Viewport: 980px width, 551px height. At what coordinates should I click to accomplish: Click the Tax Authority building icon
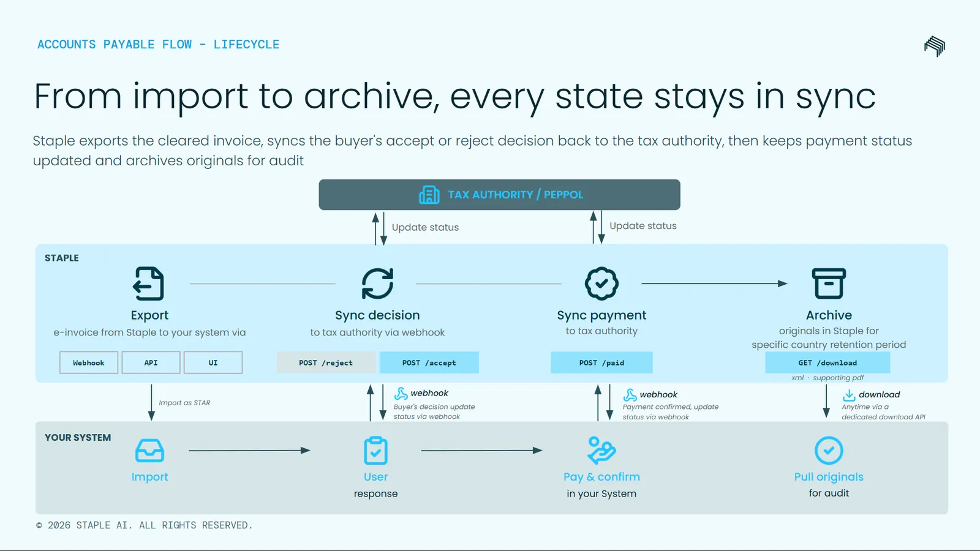429,195
